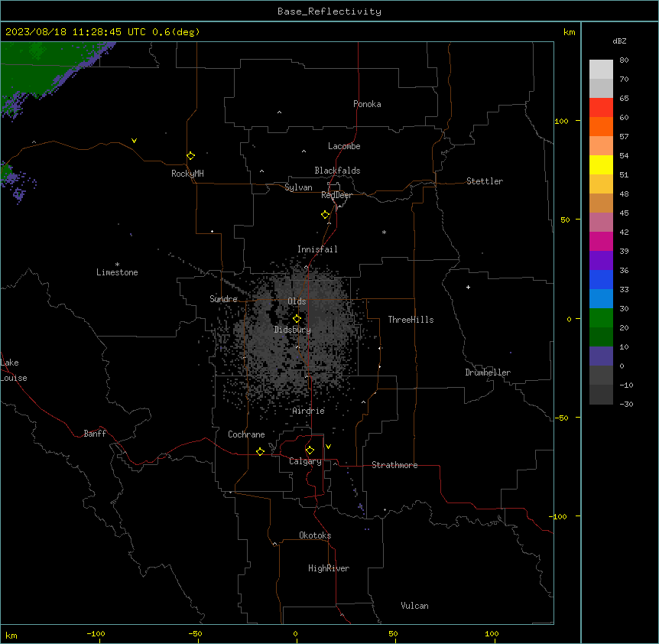Click the Airdrie city label
The width and height of the screenshot is (659, 644).
[x=309, y=411]
